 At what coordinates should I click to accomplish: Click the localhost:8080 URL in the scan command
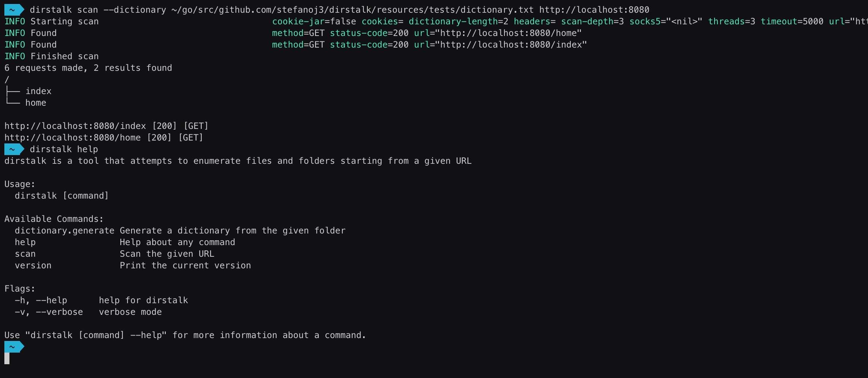tap(594, 10)
